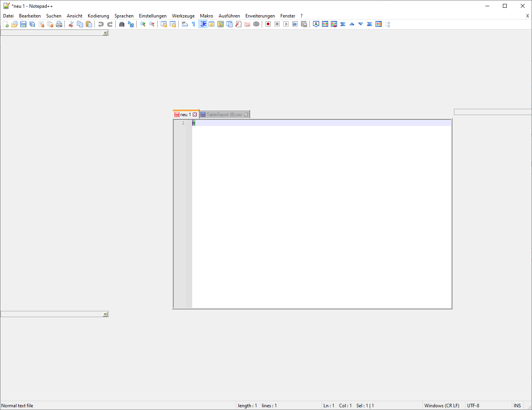Viewport: 532px width, 410px height.
Task: Click UTF-8 encoding in status bar
Action: [473, 406]
